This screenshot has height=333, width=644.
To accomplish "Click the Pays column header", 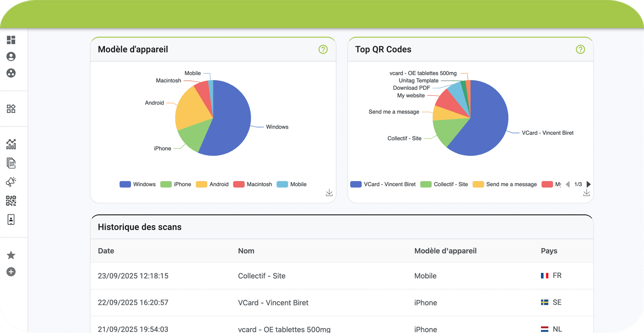I will [x=549, y=251].
